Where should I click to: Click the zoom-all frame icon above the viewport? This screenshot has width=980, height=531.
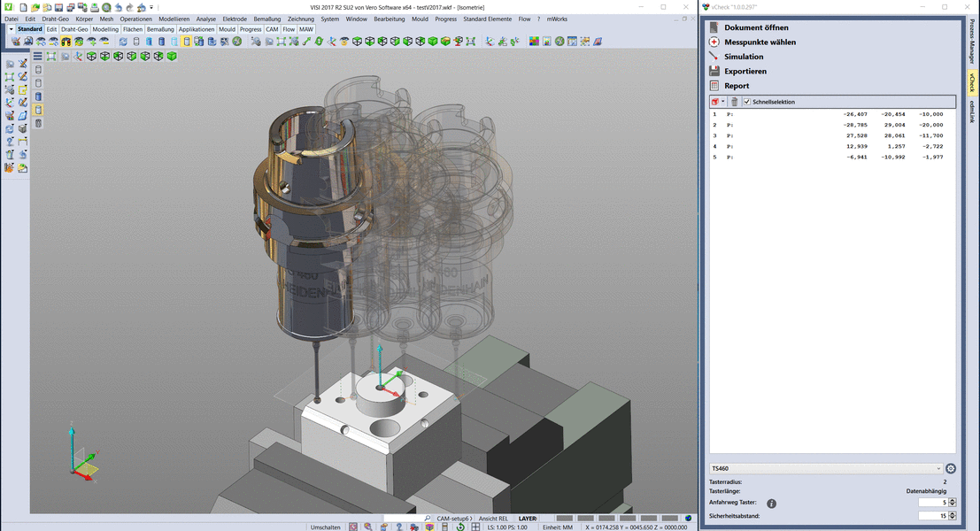[51, 57]
